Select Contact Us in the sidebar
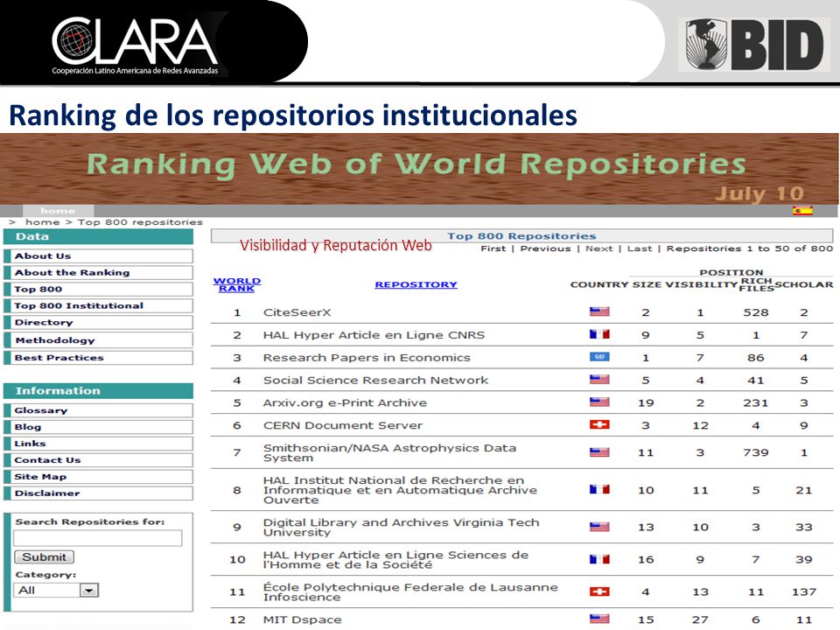The height and width of the screenshot is (630, 840). 99,460
